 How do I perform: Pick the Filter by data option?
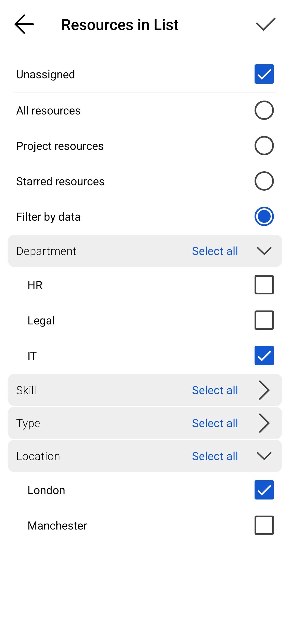point(264,216)
